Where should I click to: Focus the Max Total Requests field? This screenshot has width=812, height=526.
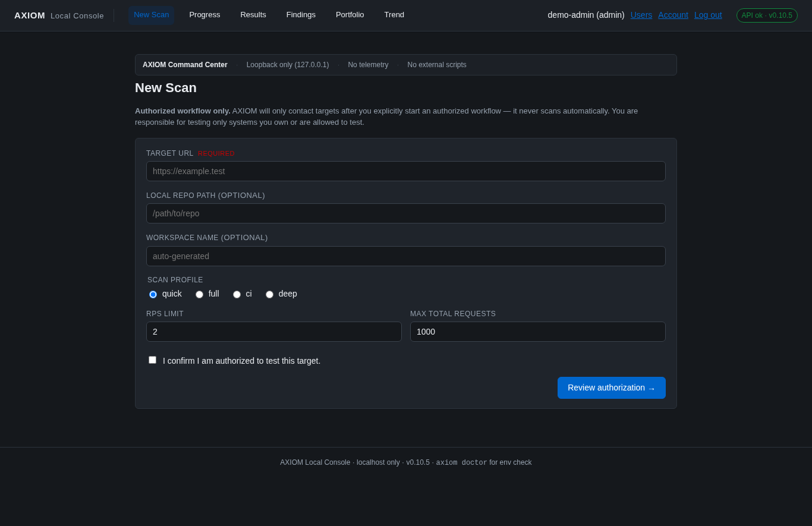538,332
